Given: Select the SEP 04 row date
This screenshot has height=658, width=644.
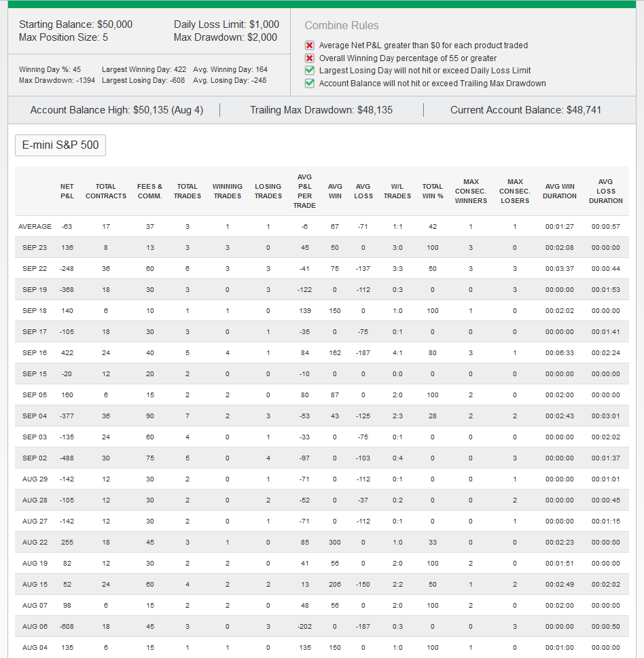Looking at the screenshot, I should pyautogui.click(x=35, y=416).
